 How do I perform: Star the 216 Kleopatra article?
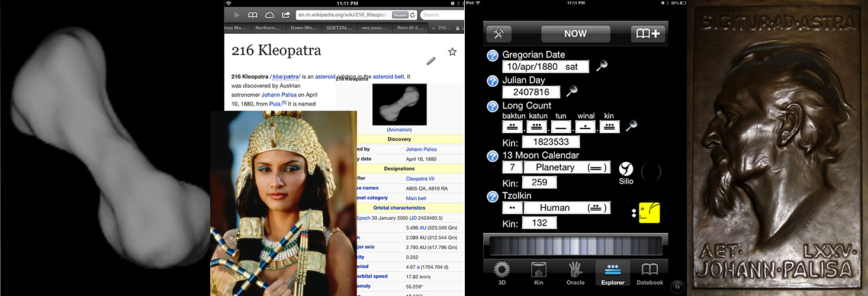click(452, 52)
